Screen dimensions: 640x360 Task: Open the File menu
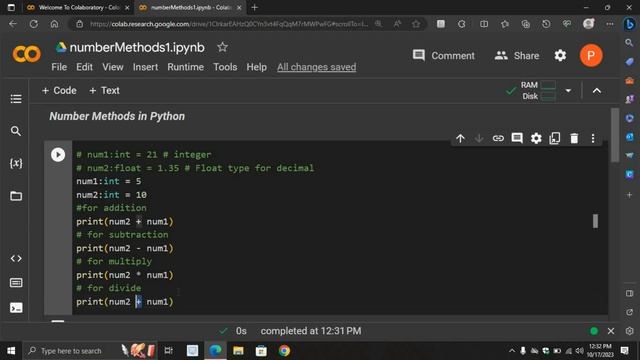click(59, 67)
